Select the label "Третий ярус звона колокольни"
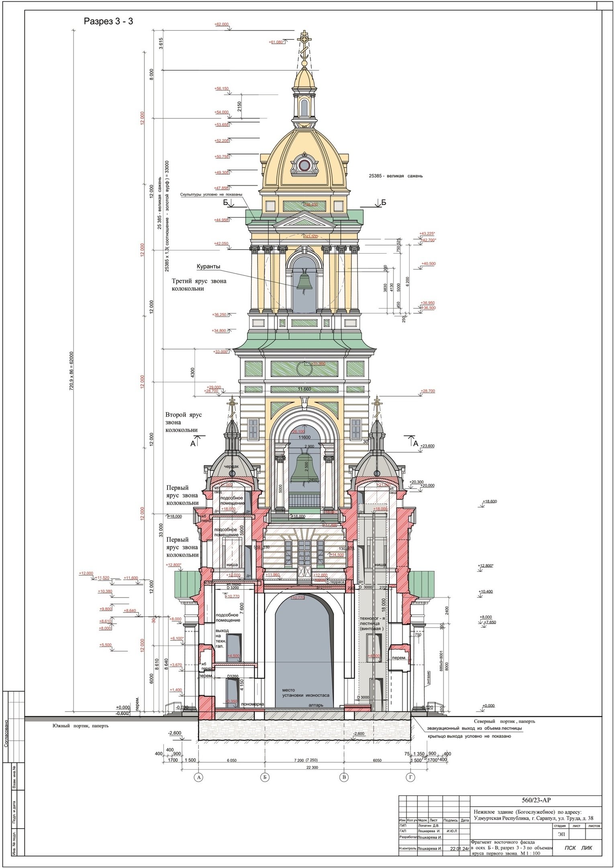 [x=199, y=285]
